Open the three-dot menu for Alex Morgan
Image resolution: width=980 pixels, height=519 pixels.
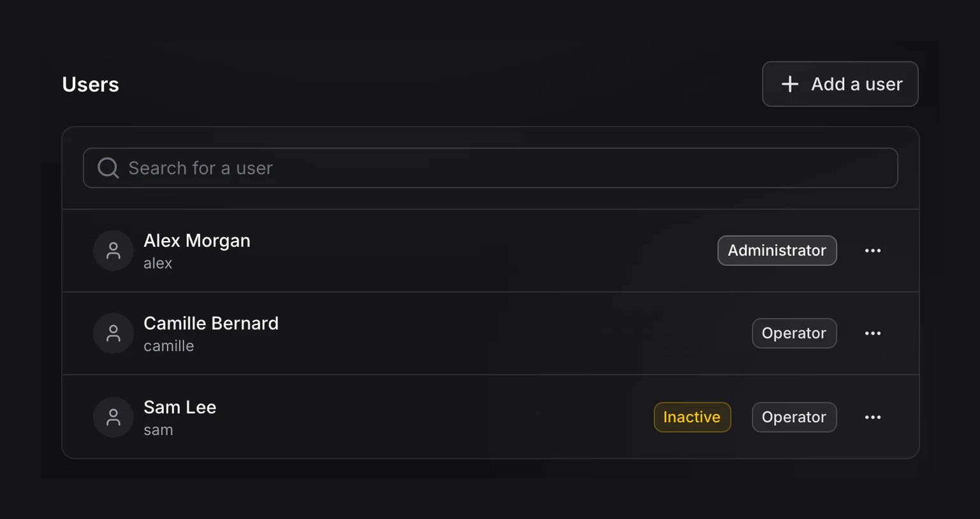[873, 251]
